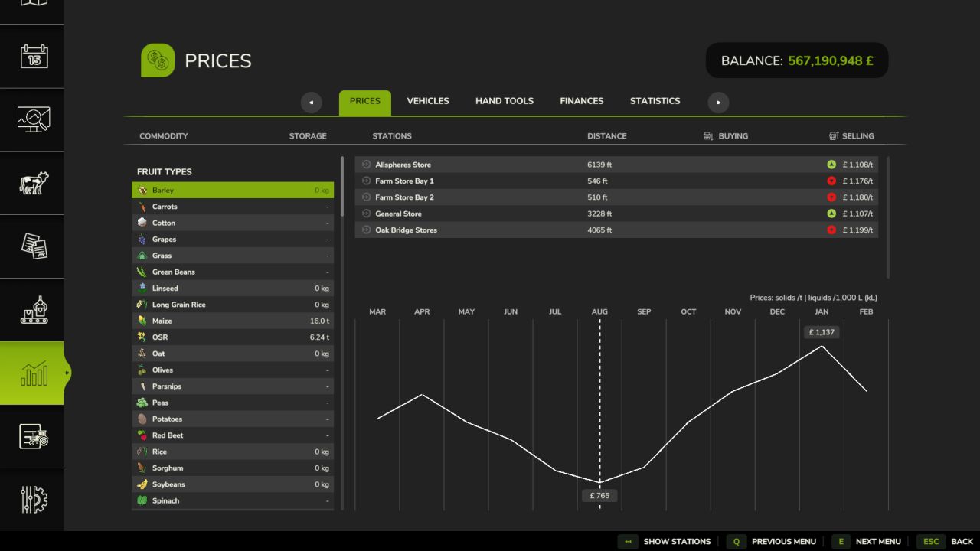The height and width of the screenshot is (551, 980).
Task: Go to next tab page arrow
Action: coord(718,102)
